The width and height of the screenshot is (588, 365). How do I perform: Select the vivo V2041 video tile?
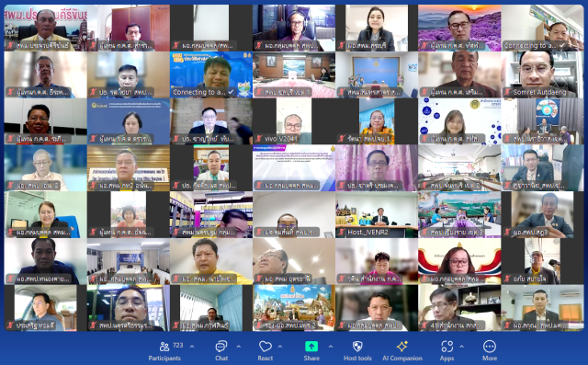pos(294,121)
